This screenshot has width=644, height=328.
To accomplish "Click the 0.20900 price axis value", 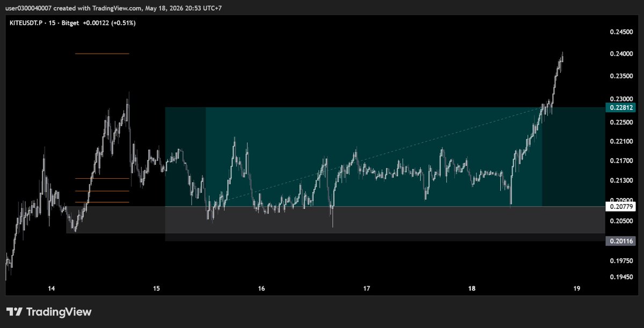I will click(x=621, y=199).
